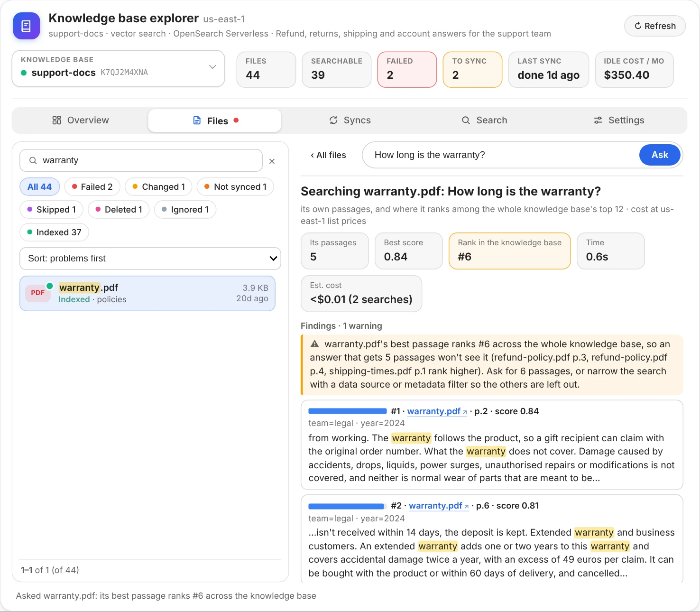
Task: Click the Rank in the knowledge base #6 card
Action: coord(510,251)
